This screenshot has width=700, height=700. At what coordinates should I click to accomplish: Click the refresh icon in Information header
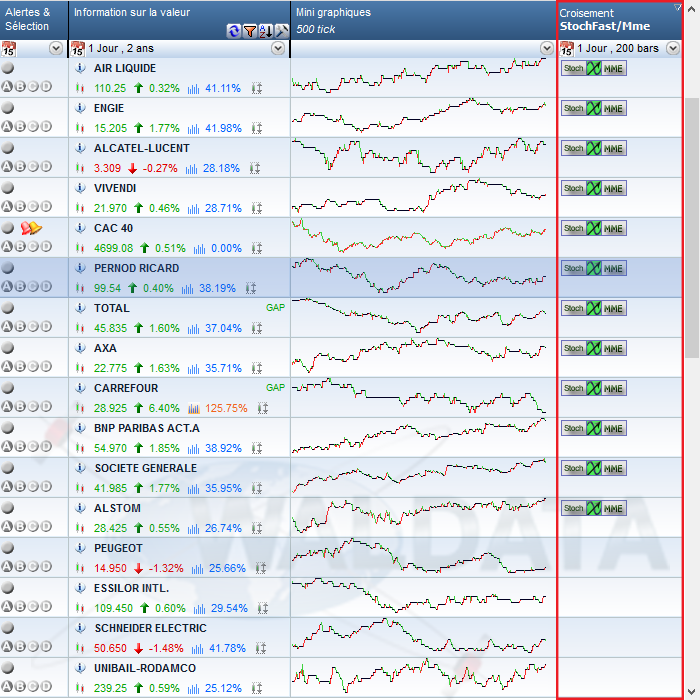pos(233,31)
